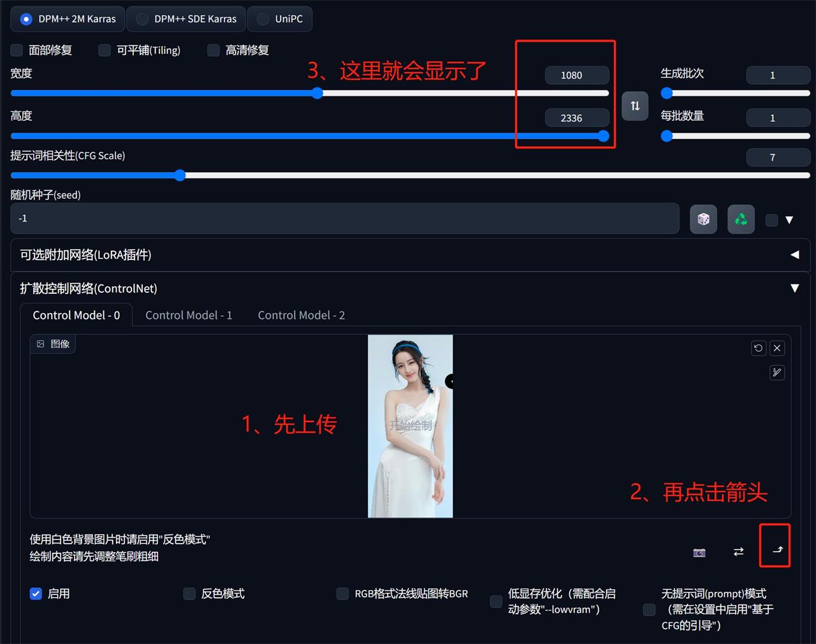
Task: Switch to Control Model - 0 tab
Action: click(76, 315)
